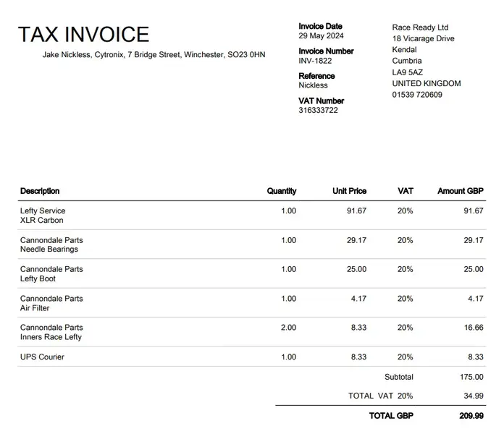Image resolution: width=504 pixels, height=434 pixels.
Task: Select the subtotal value 175.00
Action: point(471,377)
